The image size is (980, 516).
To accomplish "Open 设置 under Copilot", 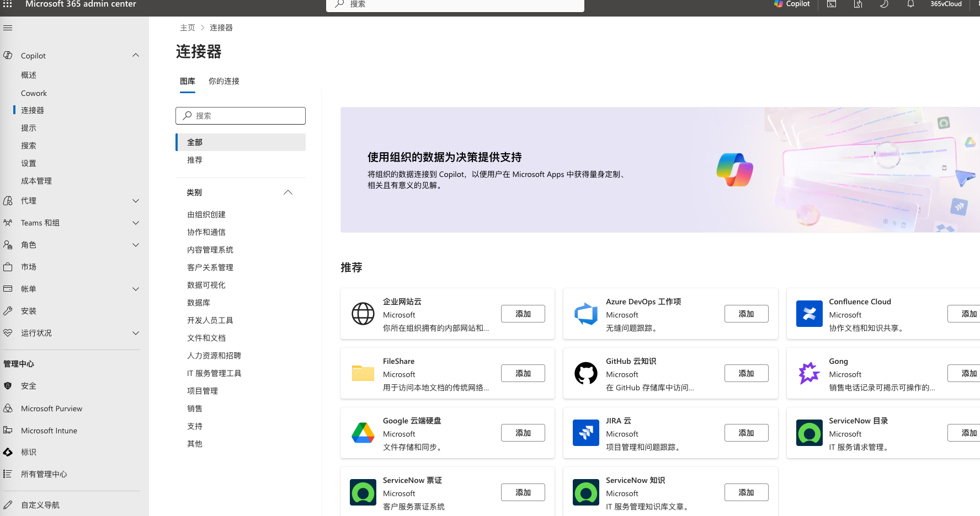I will click(29, 163).
